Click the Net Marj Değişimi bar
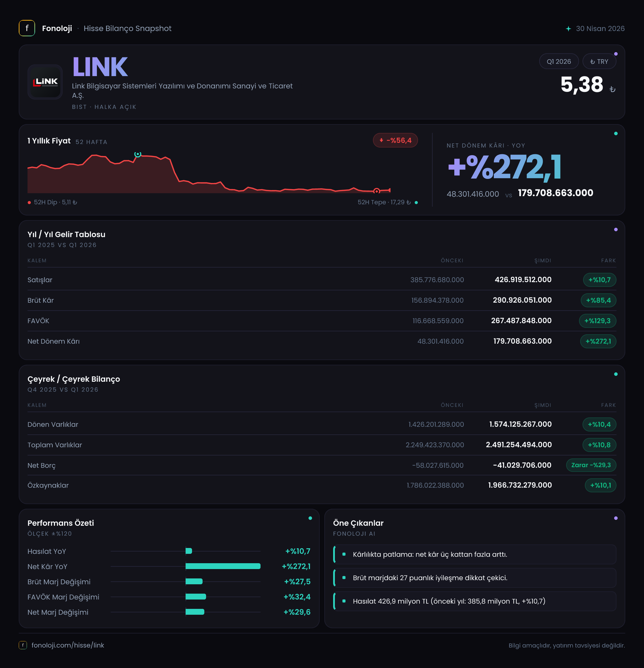Viewport: 644px width, 668px height. (x=195, y=612)
